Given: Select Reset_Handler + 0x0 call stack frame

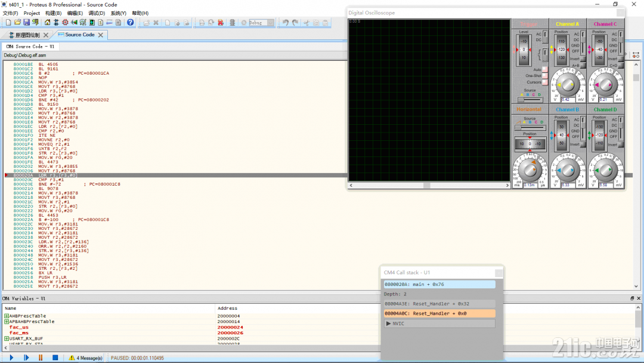Looking at the screenshot, I should (x=439, y=313).
